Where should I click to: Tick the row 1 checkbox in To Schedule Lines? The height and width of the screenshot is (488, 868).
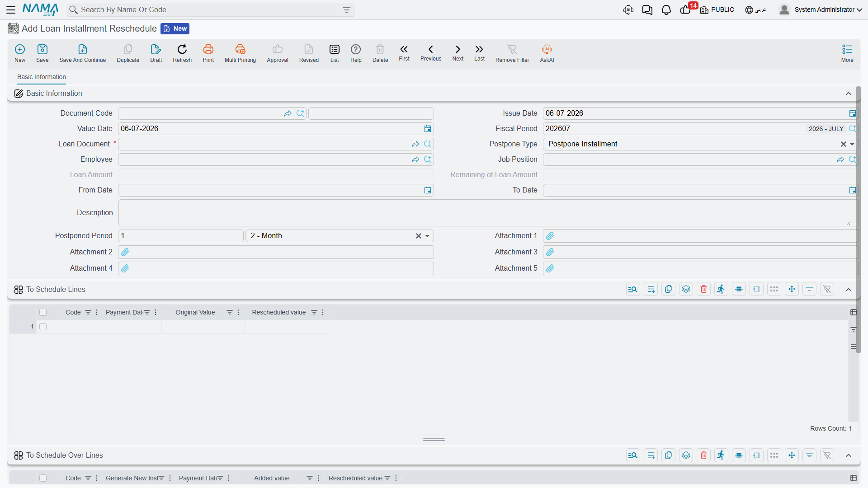43,327
